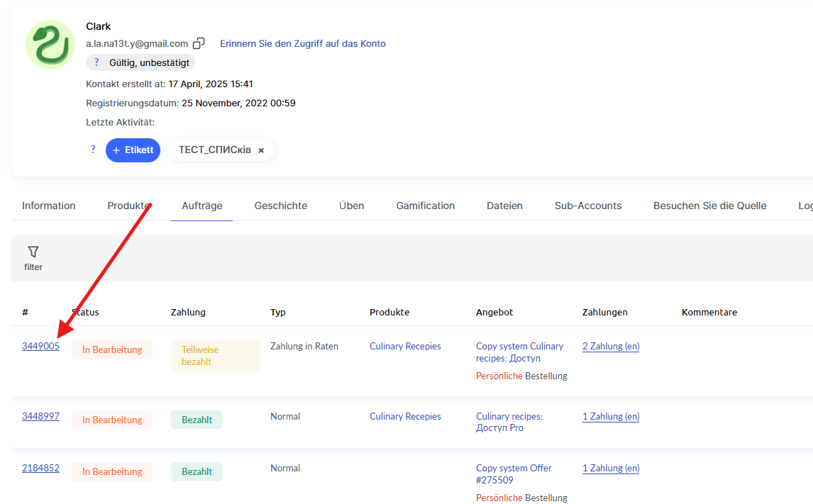
Task: Copy the email address with copy icon
Action: tap(199, 43)
